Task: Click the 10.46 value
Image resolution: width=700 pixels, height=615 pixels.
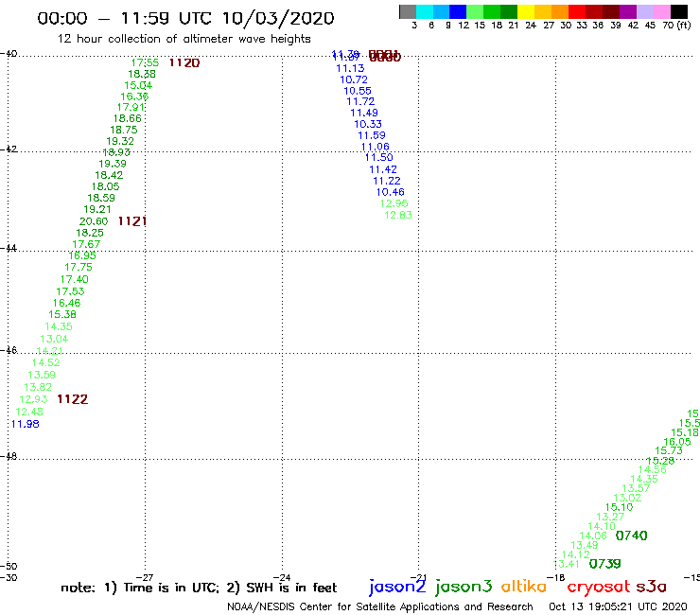Action: pos(391,192)
